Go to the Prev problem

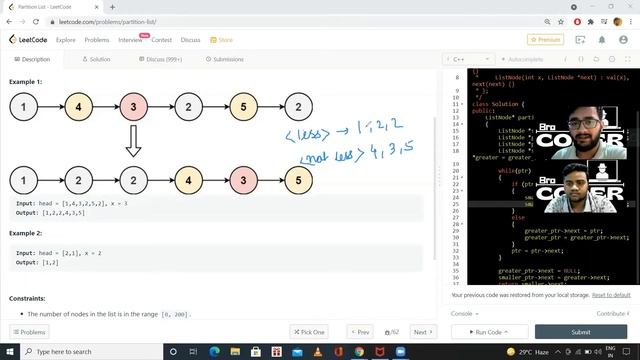(360, 332)
